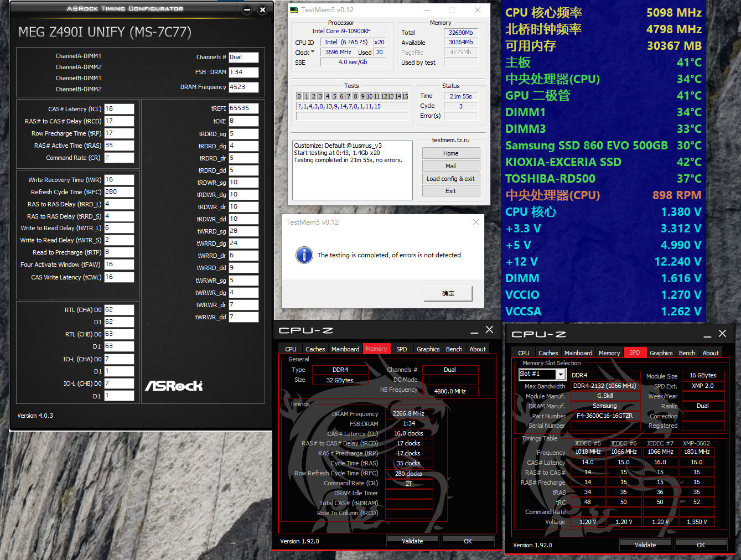Click the Mail button in TestMem5
741x560 pixels.
pyautogui.click(x=450, y=166)
